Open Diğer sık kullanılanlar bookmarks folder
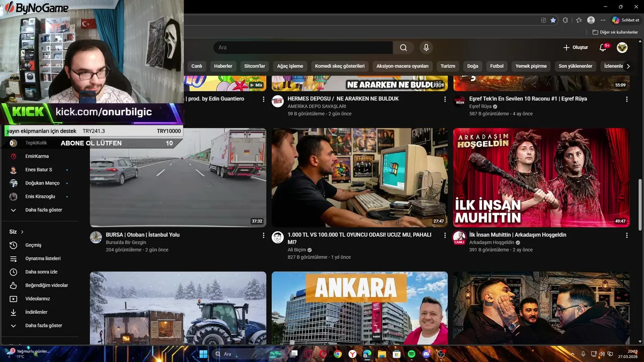Screen dimensions: 644x362 click(615, 32)
